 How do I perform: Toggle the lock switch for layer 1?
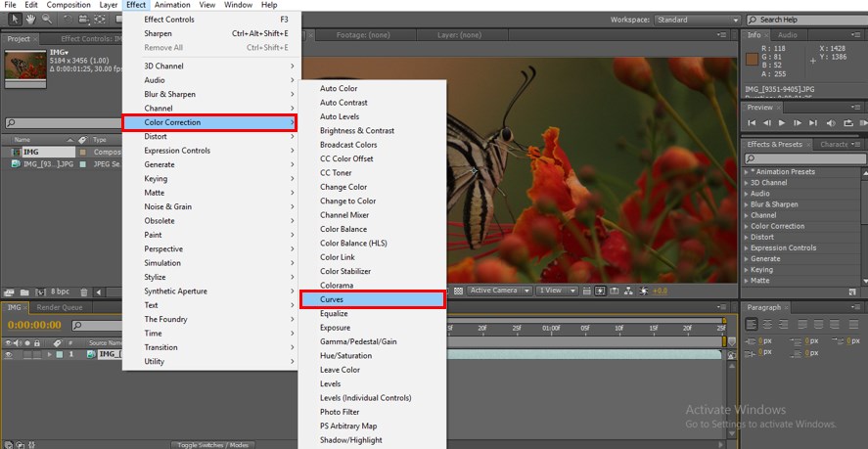click(36, 354)
